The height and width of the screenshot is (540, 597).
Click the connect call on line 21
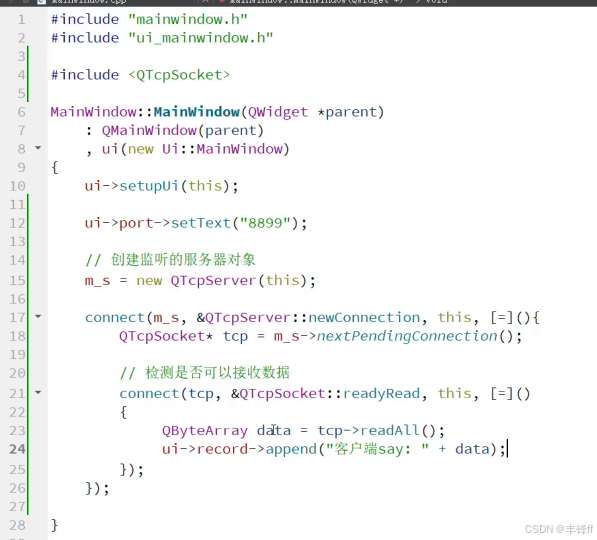point(149,393)
